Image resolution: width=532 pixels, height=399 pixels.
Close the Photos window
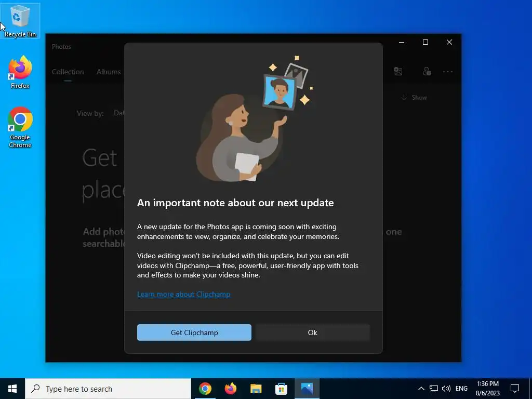tap(449, 42)
